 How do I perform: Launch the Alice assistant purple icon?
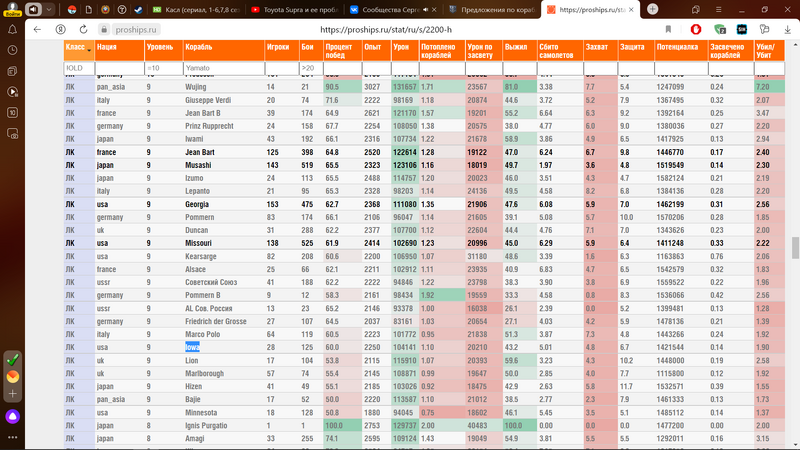point(12,416)
